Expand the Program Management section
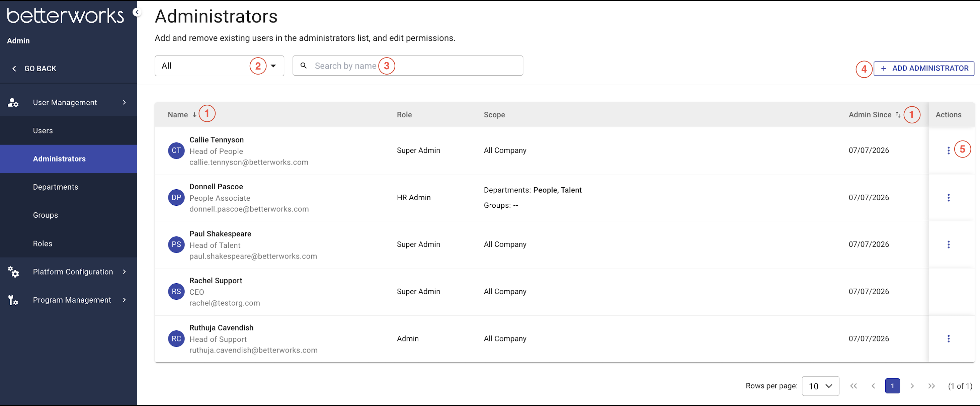Viewport: 980px width, 406px height. [x=69, y=300]
